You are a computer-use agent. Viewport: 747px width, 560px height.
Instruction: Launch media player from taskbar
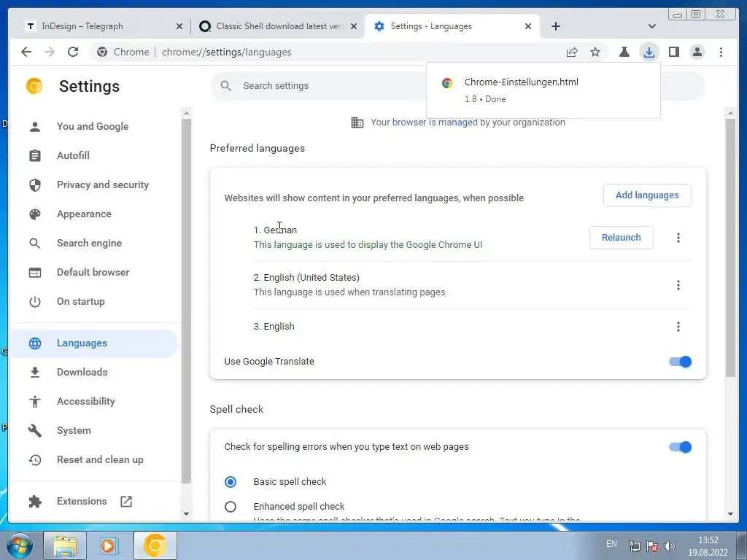pos(109,545)
